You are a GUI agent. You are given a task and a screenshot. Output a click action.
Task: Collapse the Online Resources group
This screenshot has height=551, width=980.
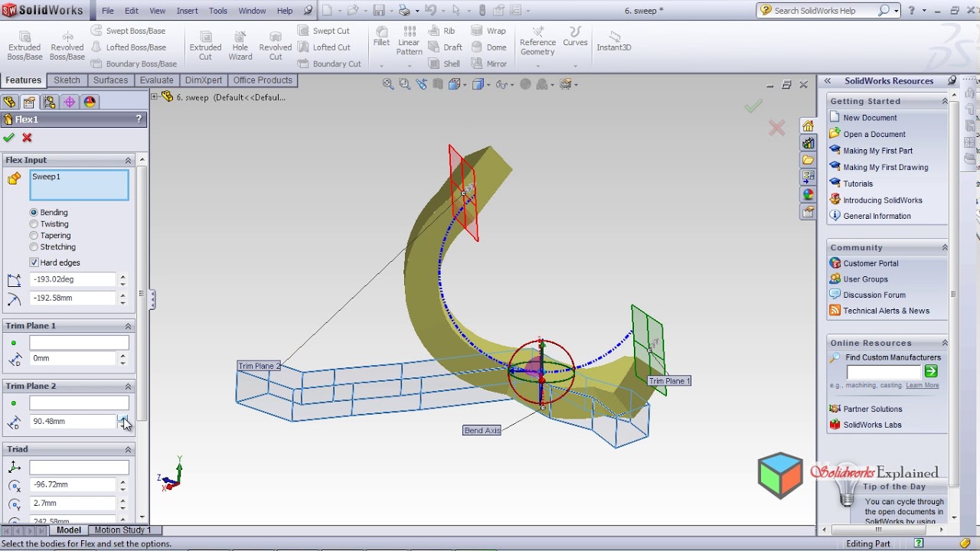[x=944, y=343]
